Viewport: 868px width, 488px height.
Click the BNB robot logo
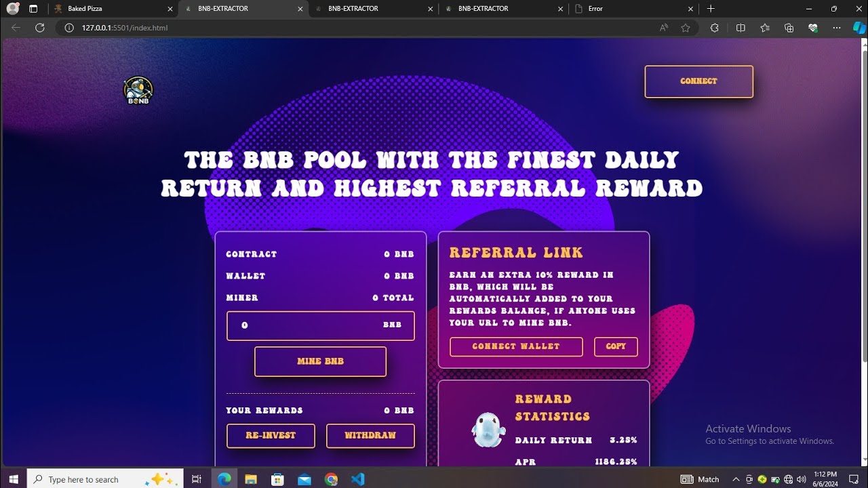pos(138,91)
